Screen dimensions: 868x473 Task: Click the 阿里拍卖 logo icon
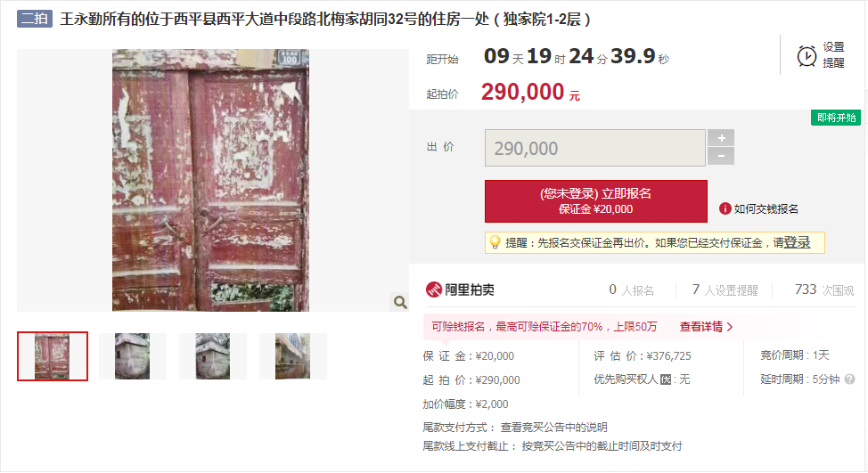click(x=433, y=290)
